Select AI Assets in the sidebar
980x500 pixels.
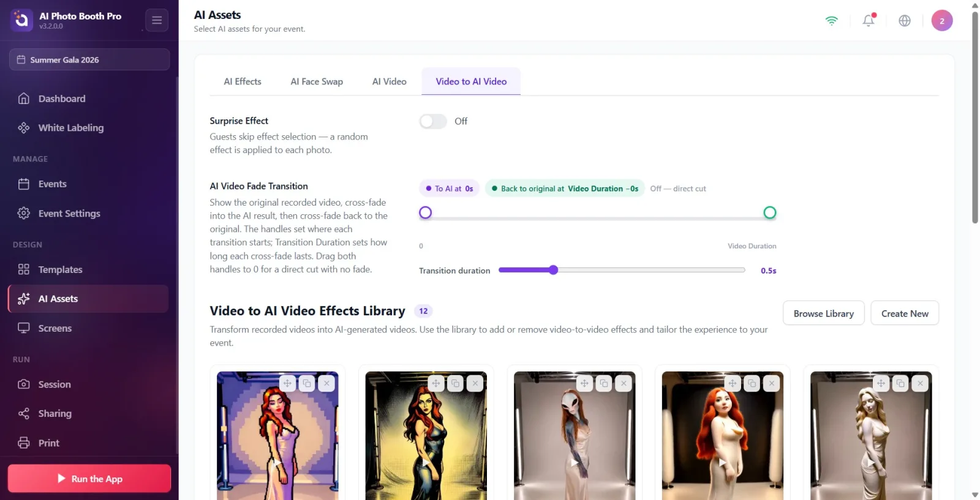click(x=89, y=299)
